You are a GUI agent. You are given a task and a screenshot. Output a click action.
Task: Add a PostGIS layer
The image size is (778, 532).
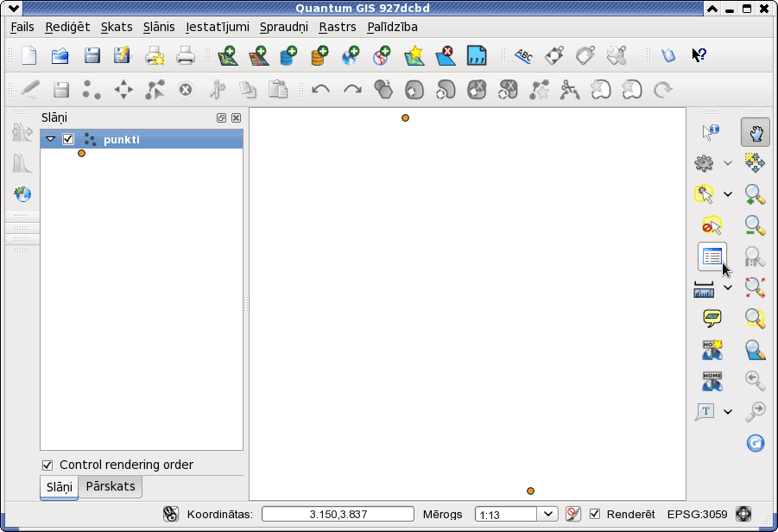(288, 55)
